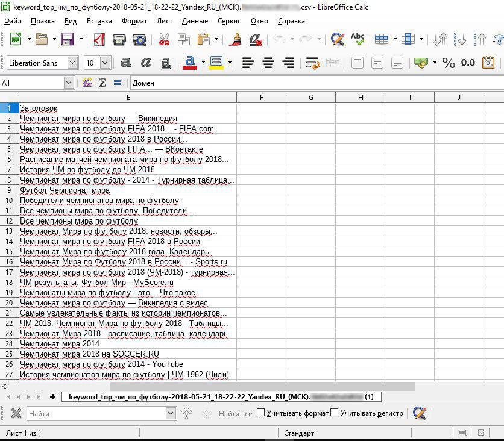504x441 pixels.
Task: Open the Данные menu
Action: point(195,21)
